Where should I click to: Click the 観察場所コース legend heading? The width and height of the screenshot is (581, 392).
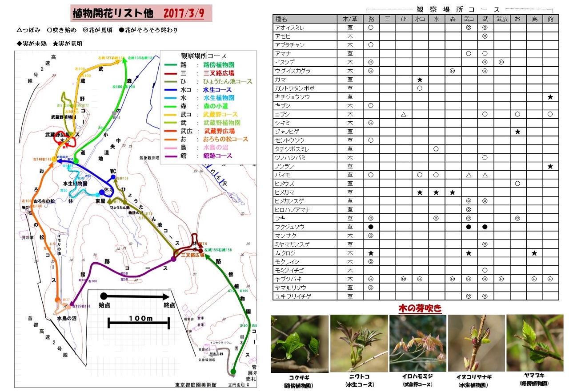click(204, 56)
